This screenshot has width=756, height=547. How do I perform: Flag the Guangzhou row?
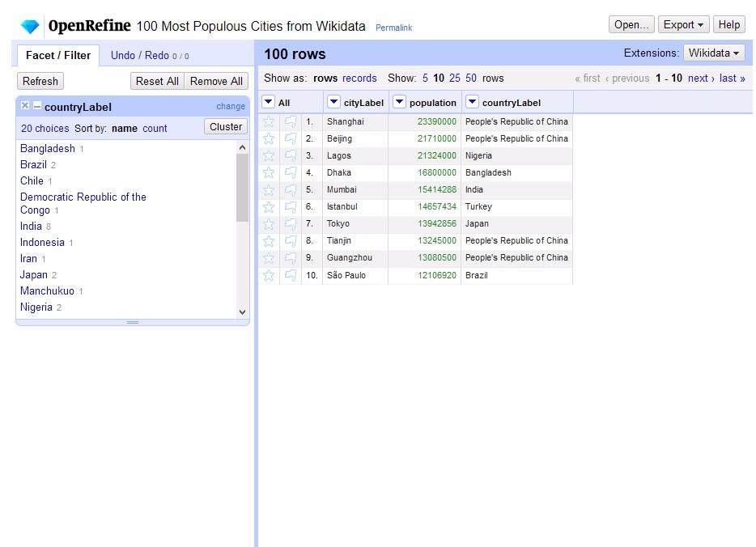pyautogui.click(x=291, y=258)
